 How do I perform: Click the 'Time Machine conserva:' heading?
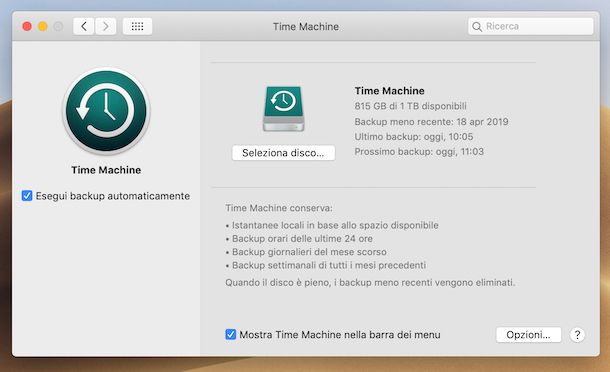pos(279,208)
